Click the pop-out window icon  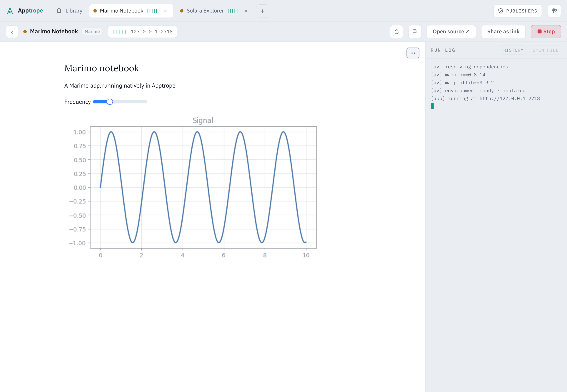click(x=415, y=32)
